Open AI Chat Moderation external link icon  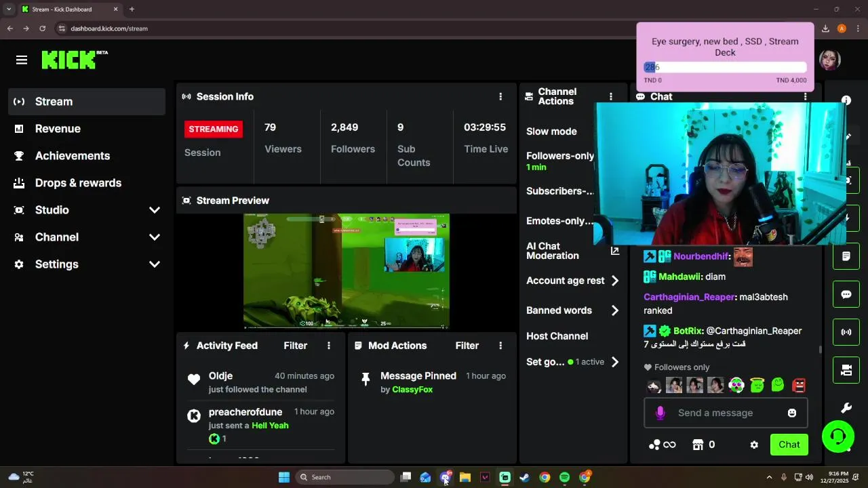point(614,251)
